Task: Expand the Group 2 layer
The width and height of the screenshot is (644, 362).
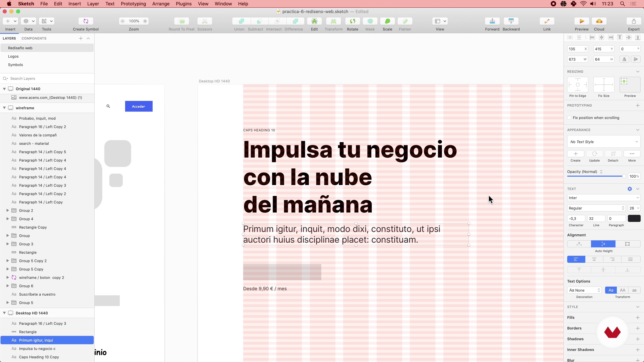Action: (x=8, y=210)
